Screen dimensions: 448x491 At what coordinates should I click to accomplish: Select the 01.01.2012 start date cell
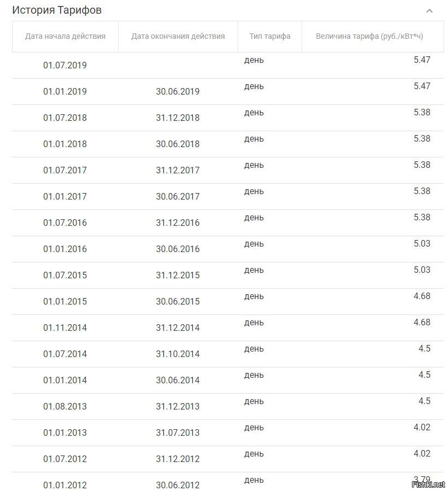[x=65, y=485]
